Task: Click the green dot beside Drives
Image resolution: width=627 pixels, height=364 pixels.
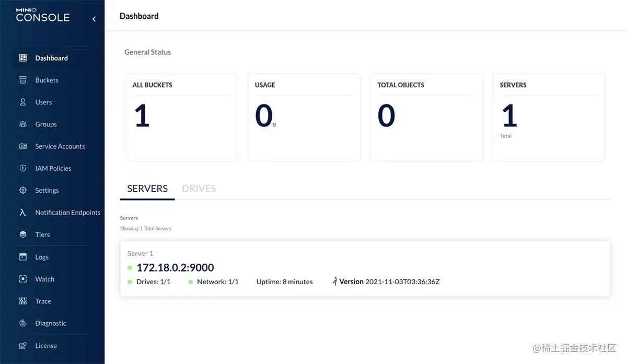Action: pos(130,282)
